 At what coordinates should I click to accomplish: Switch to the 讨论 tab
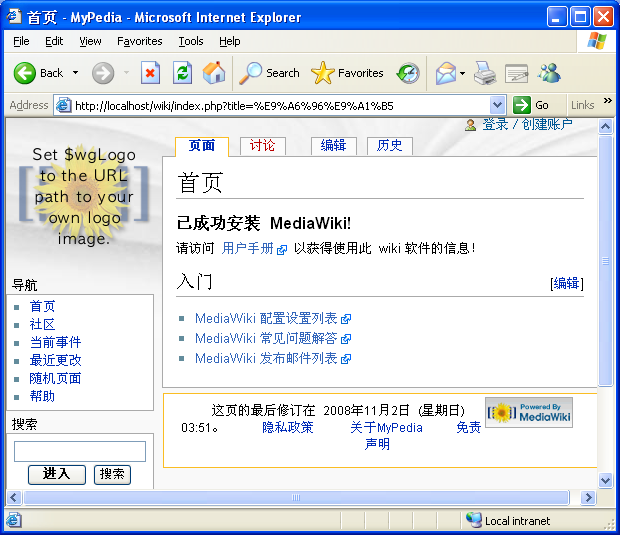[262, 146]
